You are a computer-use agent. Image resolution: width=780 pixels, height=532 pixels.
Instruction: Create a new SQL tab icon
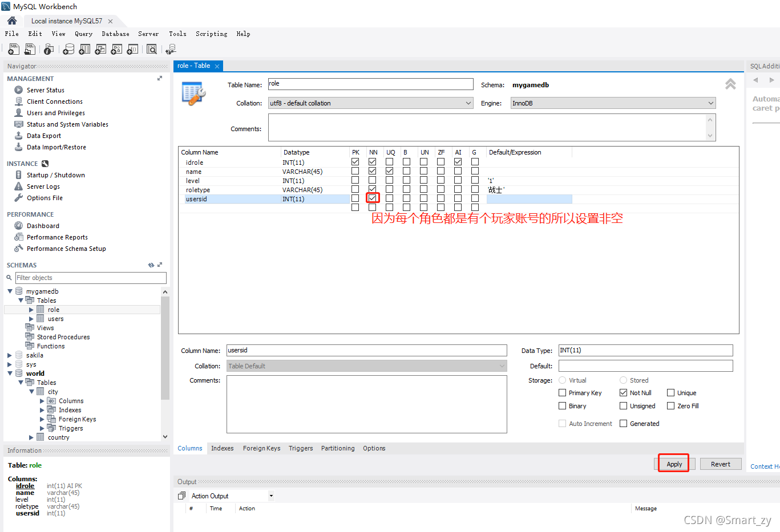pos(14,50)
